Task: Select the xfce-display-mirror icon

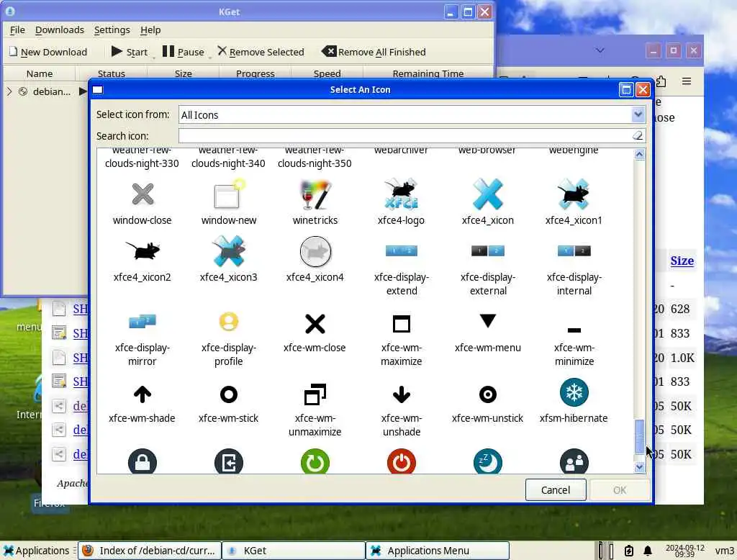Action: [x=143, y=322]
